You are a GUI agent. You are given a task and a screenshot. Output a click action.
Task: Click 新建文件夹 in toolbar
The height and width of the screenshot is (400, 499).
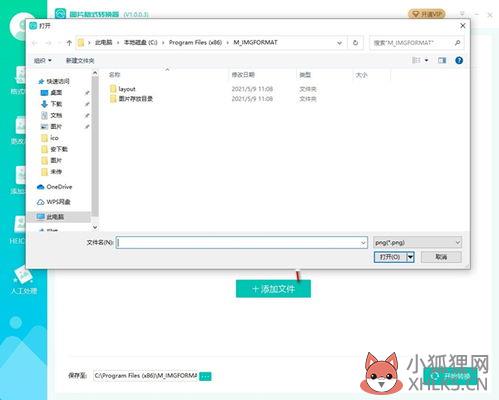80,60
